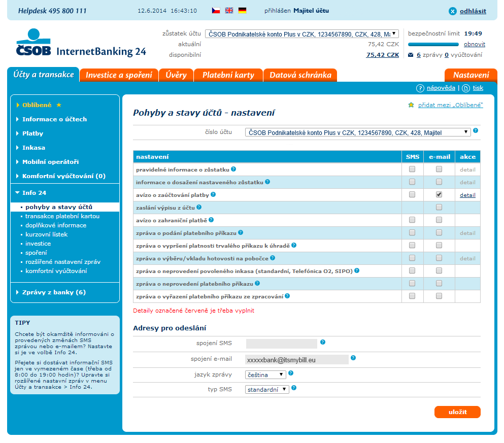Click the 'spojení e-mail' input field
The width and height of the screenshot is (504, 443).
[x=297, y=359]
